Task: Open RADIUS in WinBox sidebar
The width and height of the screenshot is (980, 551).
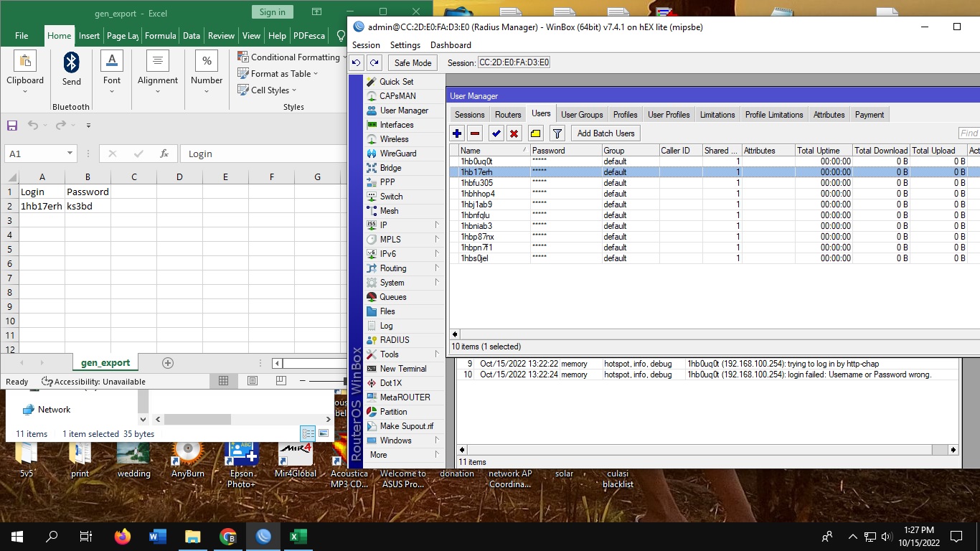Action: pos(395,340)
